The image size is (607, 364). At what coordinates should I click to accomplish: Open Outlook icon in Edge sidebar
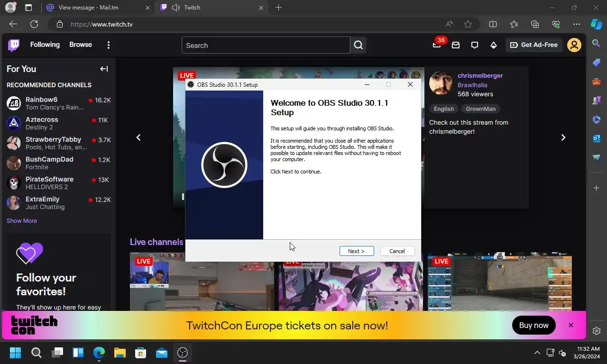[x=597, y=138]
